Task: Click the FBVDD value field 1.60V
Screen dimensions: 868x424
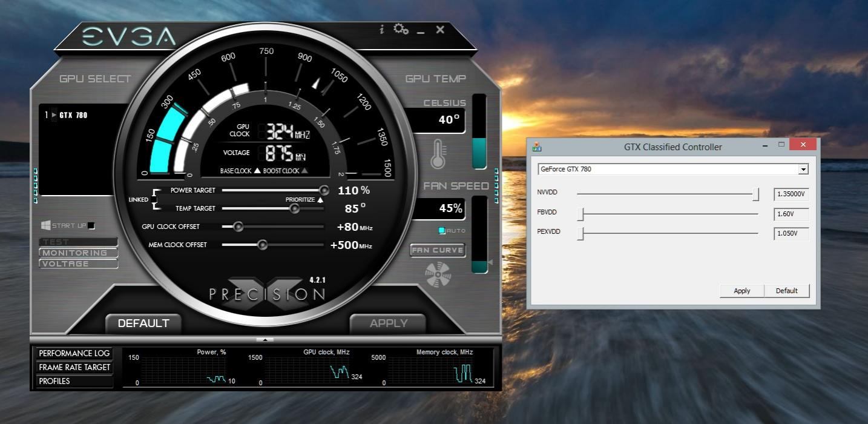Action: pyautogui.click(x=792, y=214)
